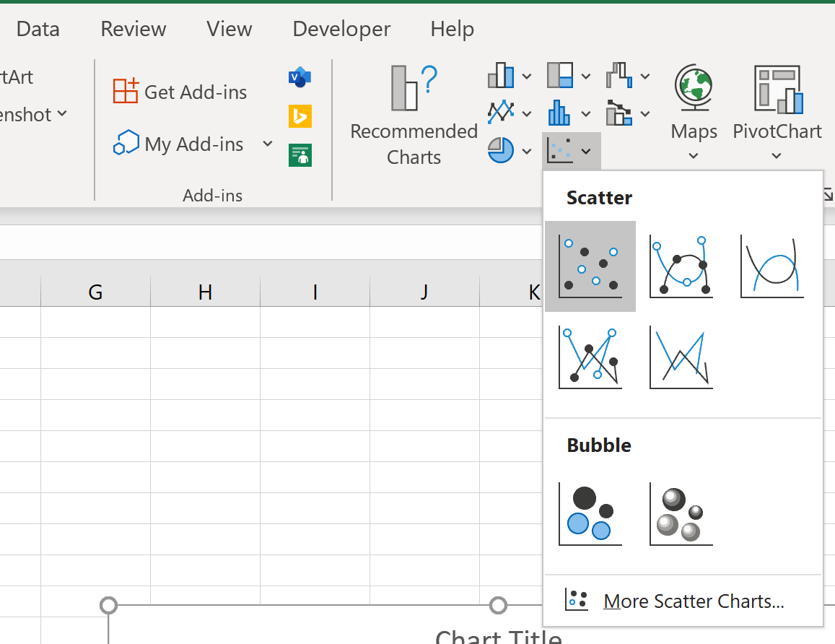This screenshot has width=835, height=644.
Task: Open the View ribbon tab
Action: click(x=229, y=29)
